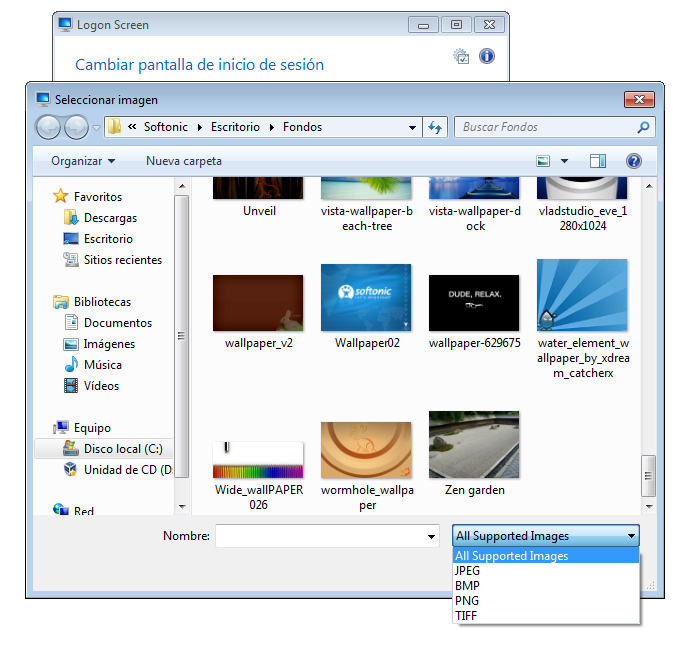Select the Zen garden thumbnail
700x670 pixels.
474,444
